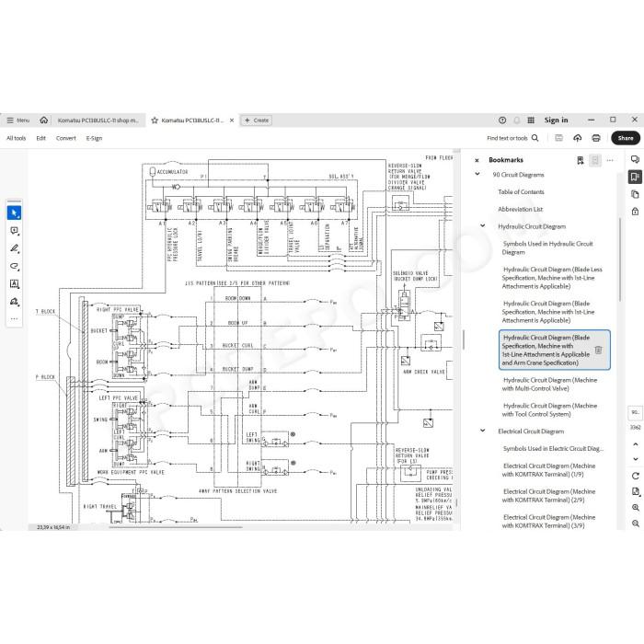Screen dimensions: 644x644
Task: Open the Convert menu item
Action: [x=66, y=138]
